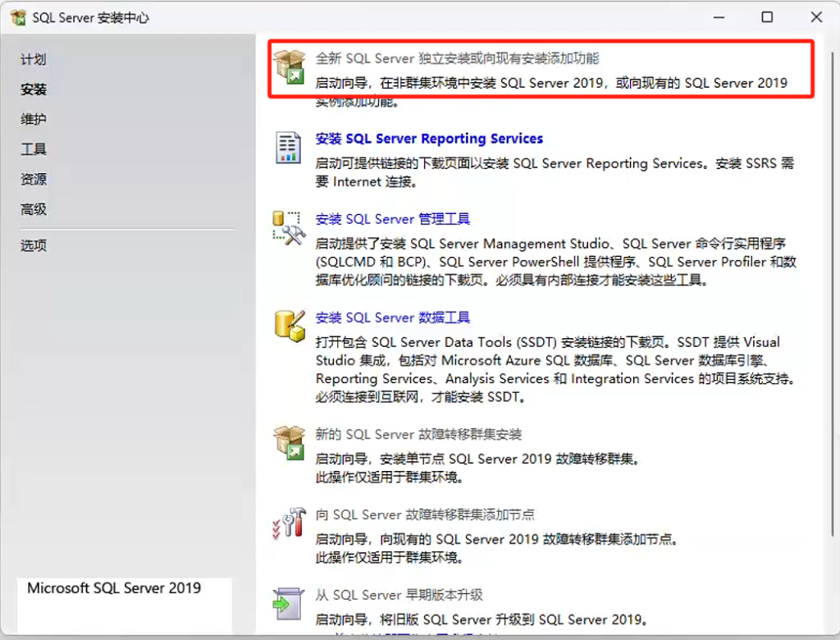Screen dimensions: 840x640
Task: Minimize the SQL Server 安装中心 window
Action: click(719, 17)
